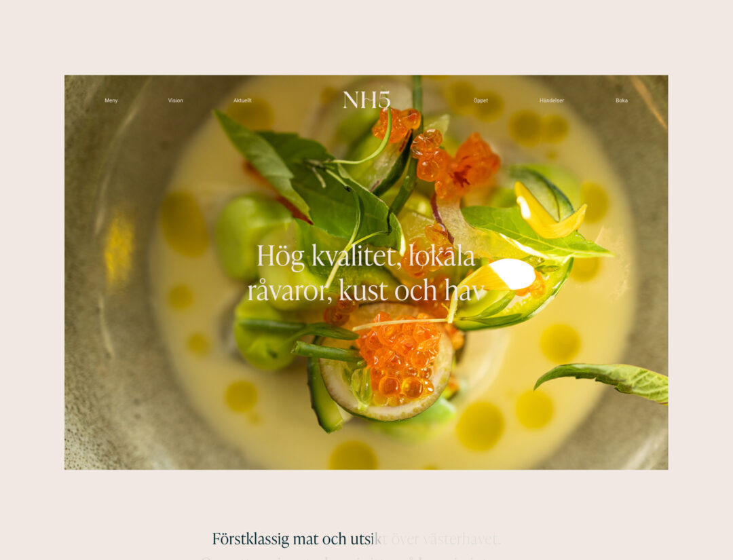Screen dimensions: 733x560
Task: Click the curled leaf at the photo's right edge
Action: point(603,382)
